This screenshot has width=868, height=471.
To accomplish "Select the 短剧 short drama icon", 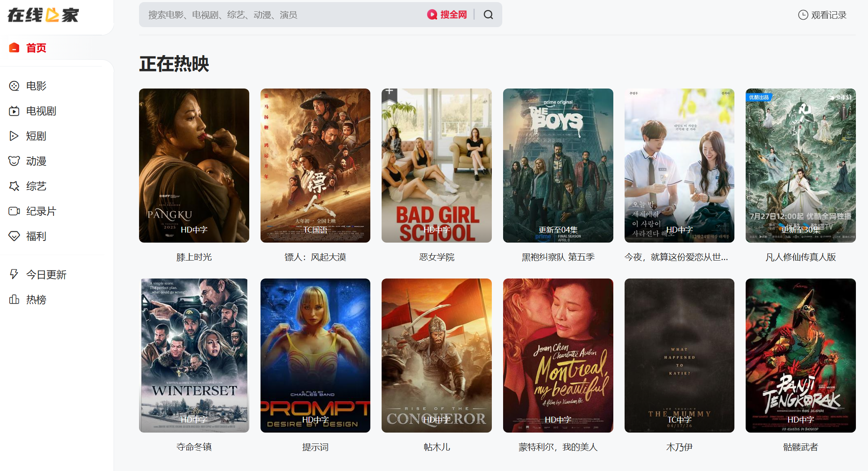I will click(14, 136).
